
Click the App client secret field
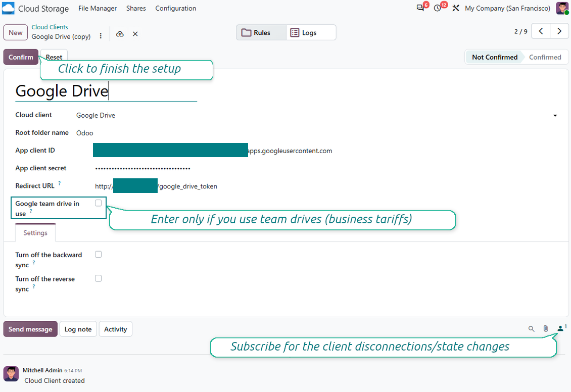pos(326,168)
